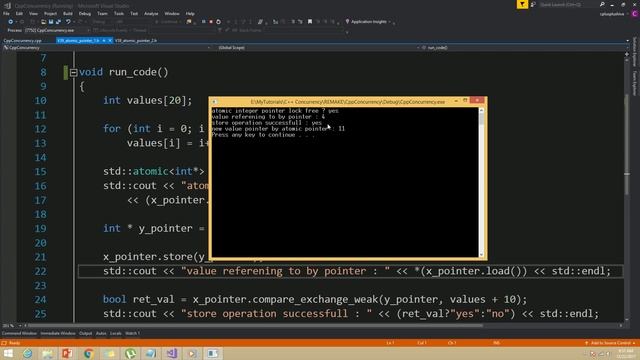640x360 pixels.
Task: Open the run_code member dropdown
Action: point(523,48)
